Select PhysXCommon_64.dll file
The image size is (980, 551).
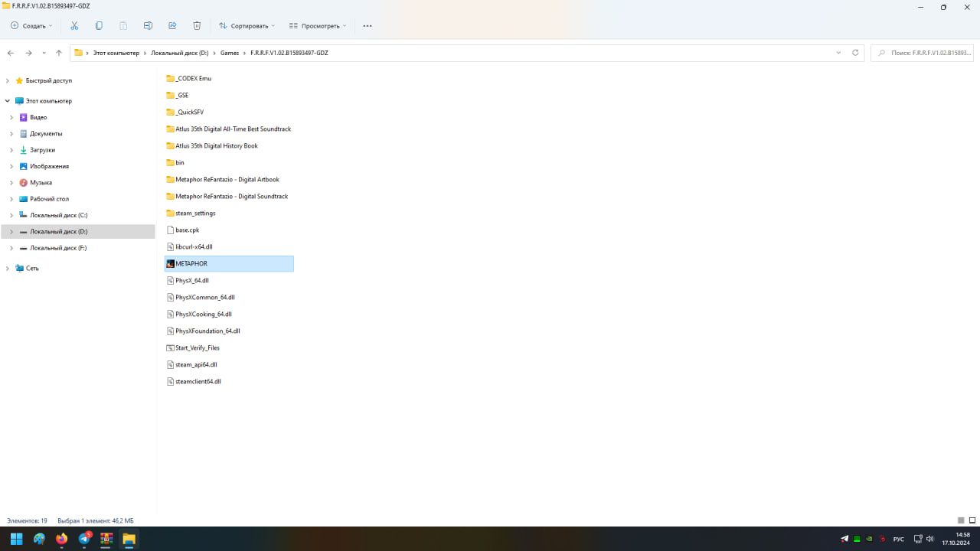click(201, 297)
